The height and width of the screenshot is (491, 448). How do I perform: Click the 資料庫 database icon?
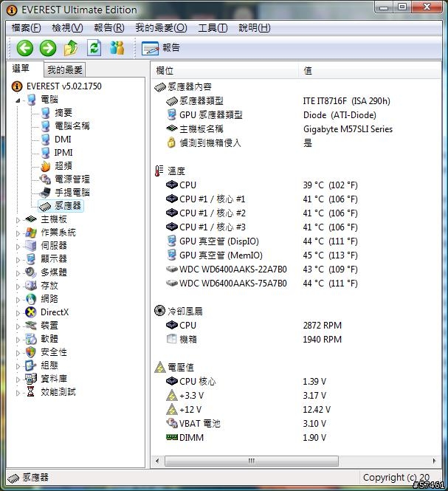point(31,379)
